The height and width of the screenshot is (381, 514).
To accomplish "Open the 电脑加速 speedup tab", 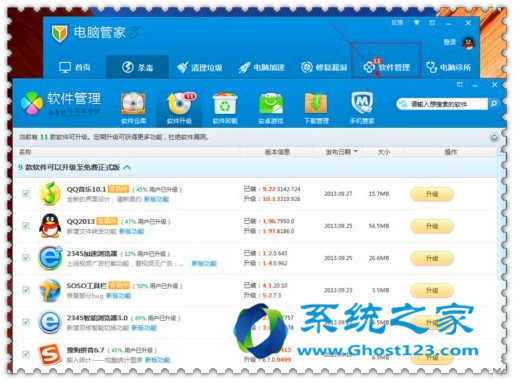I will [x=262, y=68].
